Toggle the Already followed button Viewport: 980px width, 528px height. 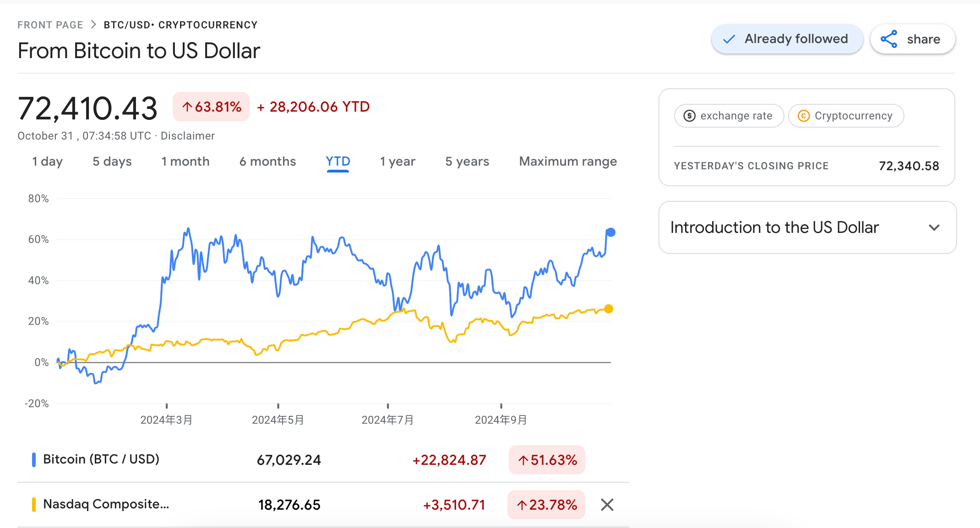787,39
